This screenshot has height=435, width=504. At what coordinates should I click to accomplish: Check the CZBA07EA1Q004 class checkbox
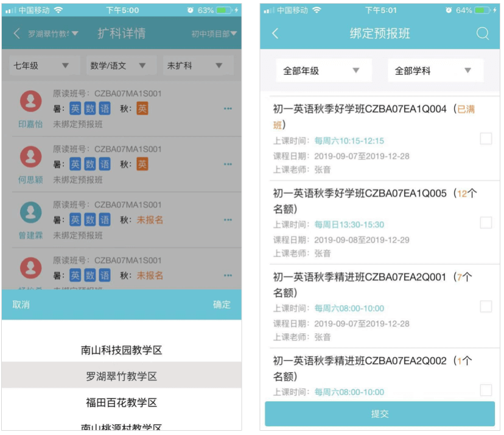click(x=486, y=139)
